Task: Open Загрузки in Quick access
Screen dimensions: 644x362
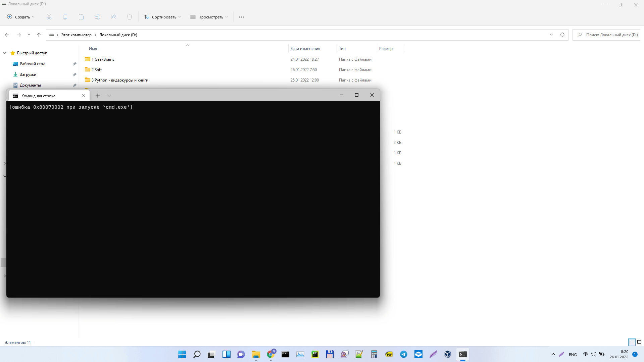Action: pos(28,74)
